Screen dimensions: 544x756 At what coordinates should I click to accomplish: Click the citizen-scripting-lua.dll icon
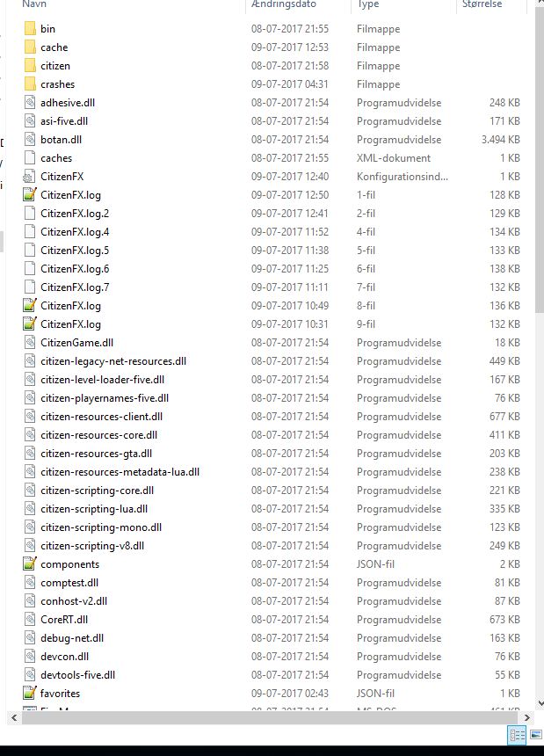pos(29,509)
